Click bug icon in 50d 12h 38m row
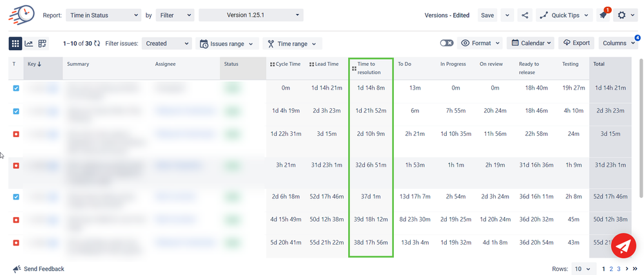Viewport: 644px width, 275px height. (x=16, y=220)
